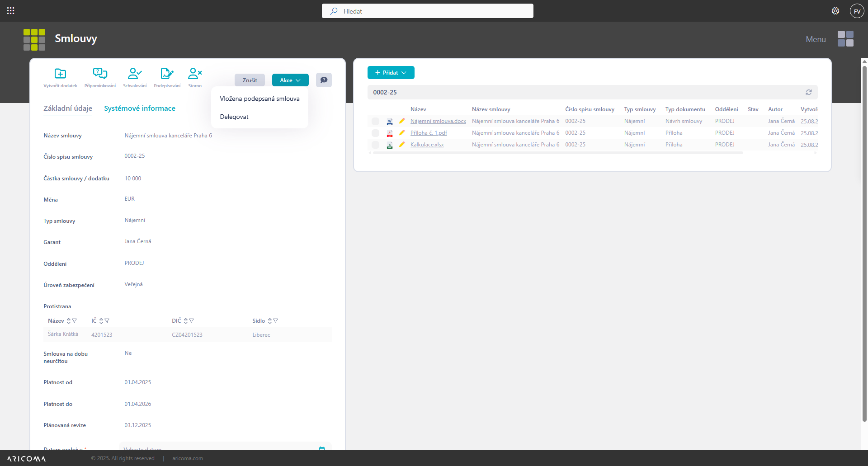Click the Hledat search field
Image resolution: width=868 pixels, height=466 pixels.
pyautogui.click(x=427, y=11)
